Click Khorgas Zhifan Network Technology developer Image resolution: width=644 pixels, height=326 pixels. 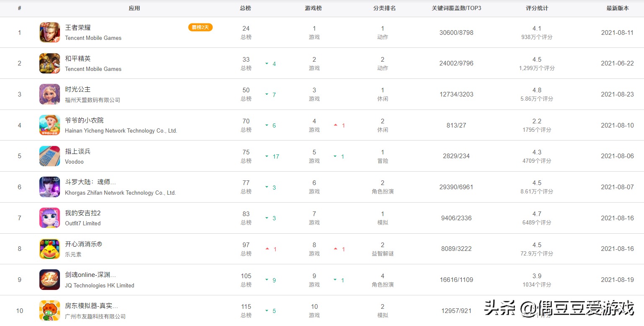(x=120, y=193)
